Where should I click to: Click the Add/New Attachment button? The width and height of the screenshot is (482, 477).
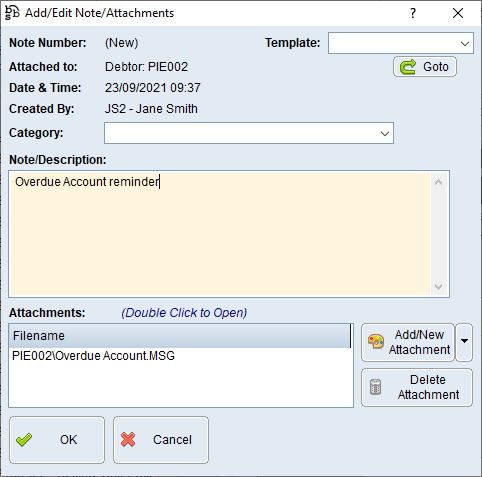pos(408,342)
